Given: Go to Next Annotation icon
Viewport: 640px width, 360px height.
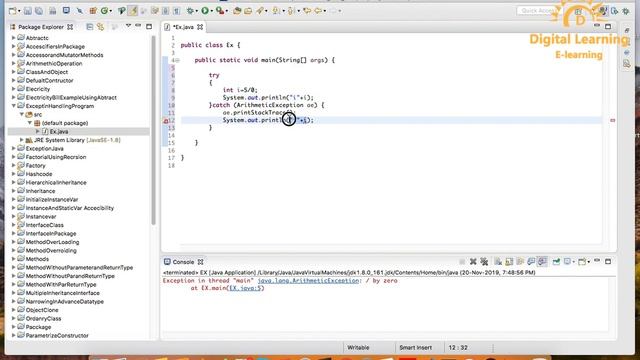Looking at the screenshot, I should [277, 11].
